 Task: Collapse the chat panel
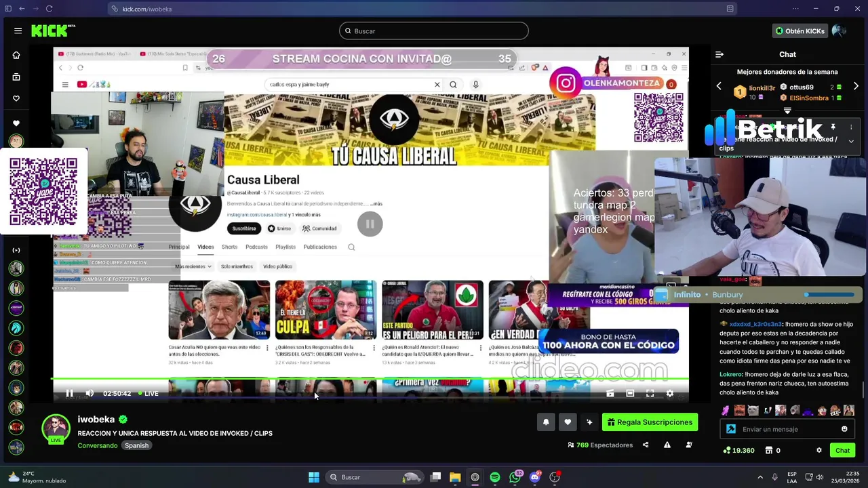(719, 54)
